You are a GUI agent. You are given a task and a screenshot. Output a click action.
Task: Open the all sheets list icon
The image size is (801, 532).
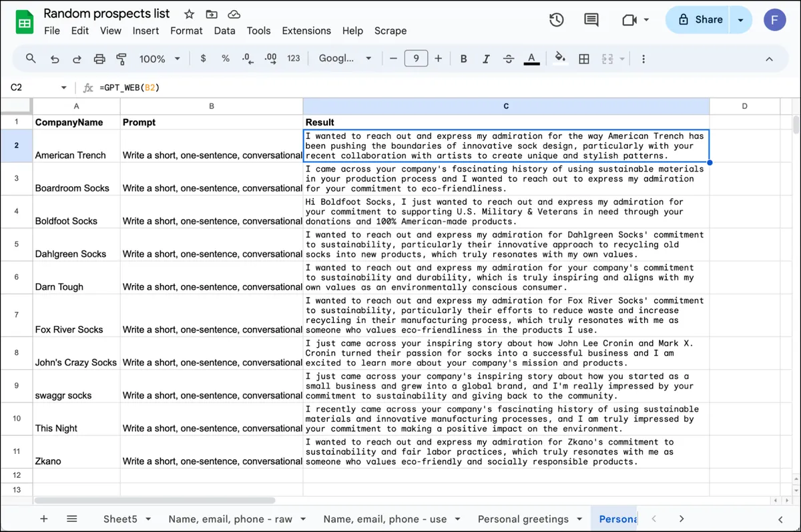[x=72, y=519]
